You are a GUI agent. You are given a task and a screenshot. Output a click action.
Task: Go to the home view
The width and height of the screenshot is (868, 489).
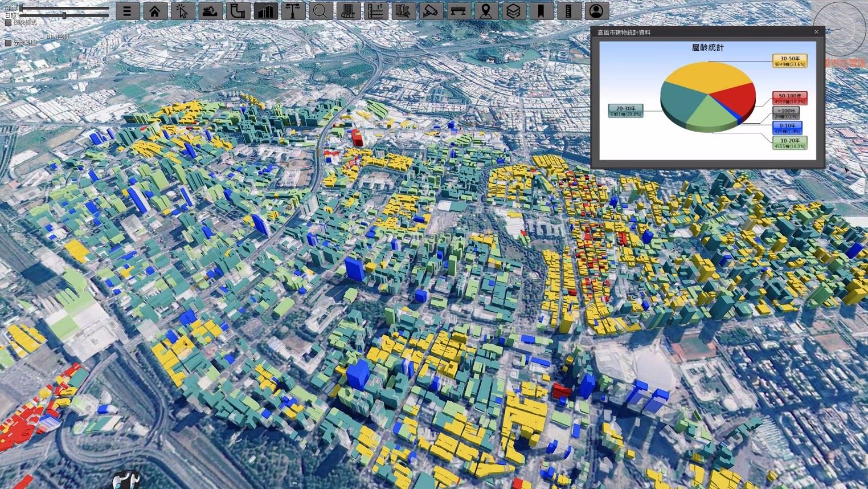pyautogui.click(x=155, y=11)
